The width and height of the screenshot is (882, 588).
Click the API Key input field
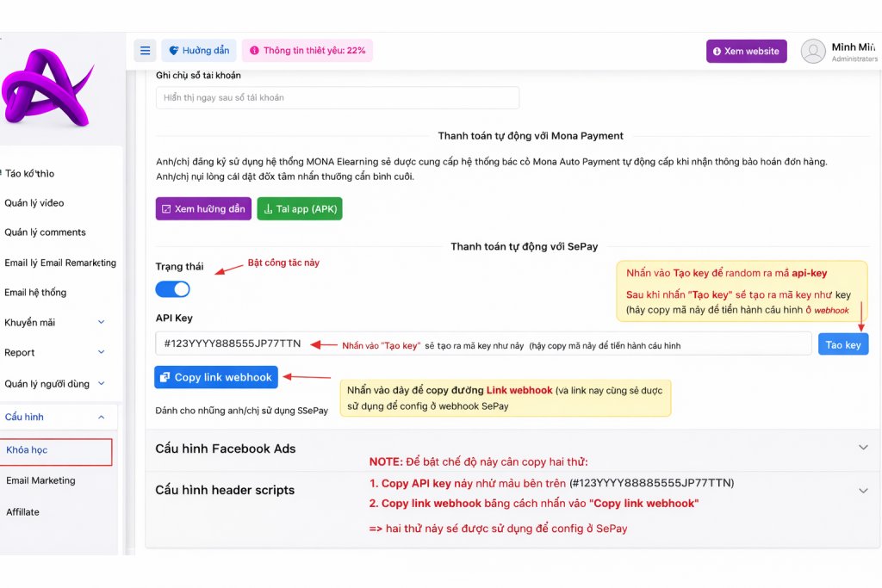point(482,344)
